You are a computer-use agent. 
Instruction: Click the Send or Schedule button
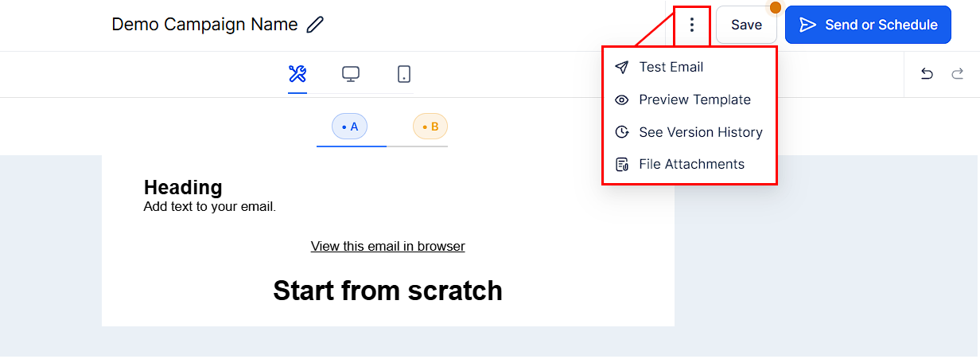(x=868, y=25)
